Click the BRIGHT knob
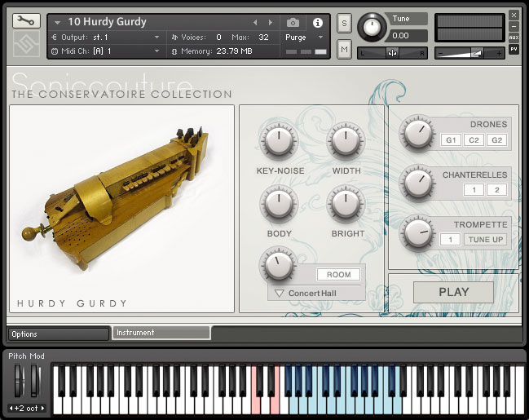 pyautogui.click(x=346, y=204)
